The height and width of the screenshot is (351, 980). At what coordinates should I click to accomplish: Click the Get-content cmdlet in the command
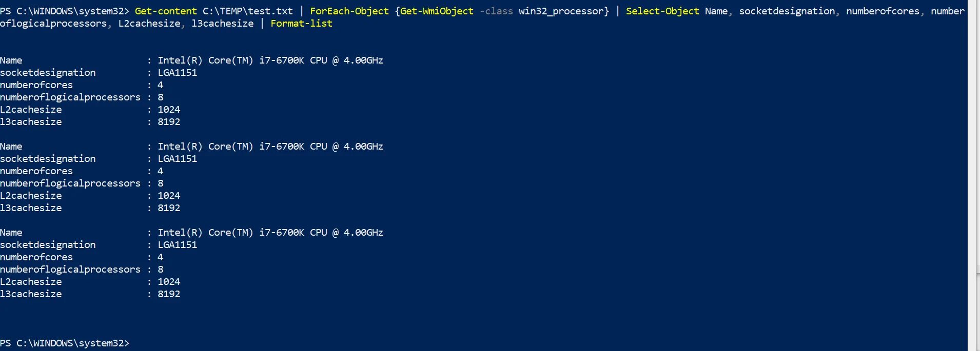pos(166,11)
